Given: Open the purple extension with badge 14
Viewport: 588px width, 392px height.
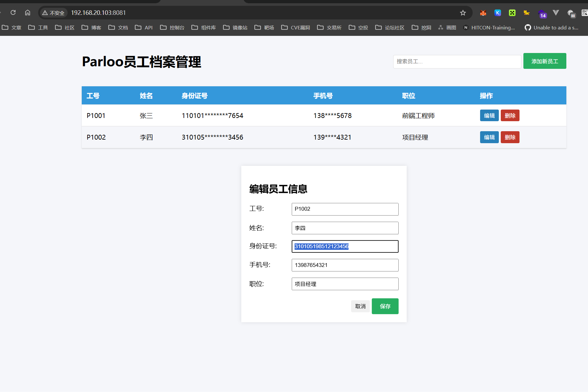Looking at the screenshot, I should [x=542, y=14].
